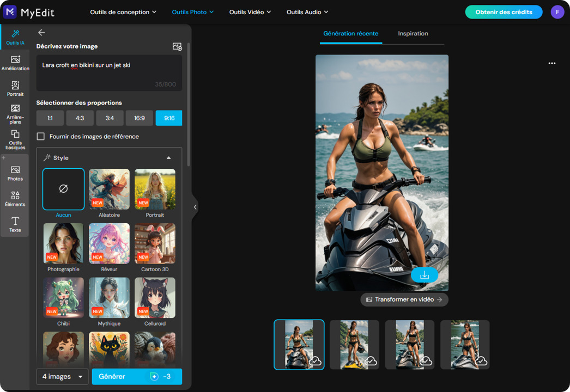Enable "Fournir des images de référence"
The height and width of the screenshot is (392, 570).
(41, 137)
